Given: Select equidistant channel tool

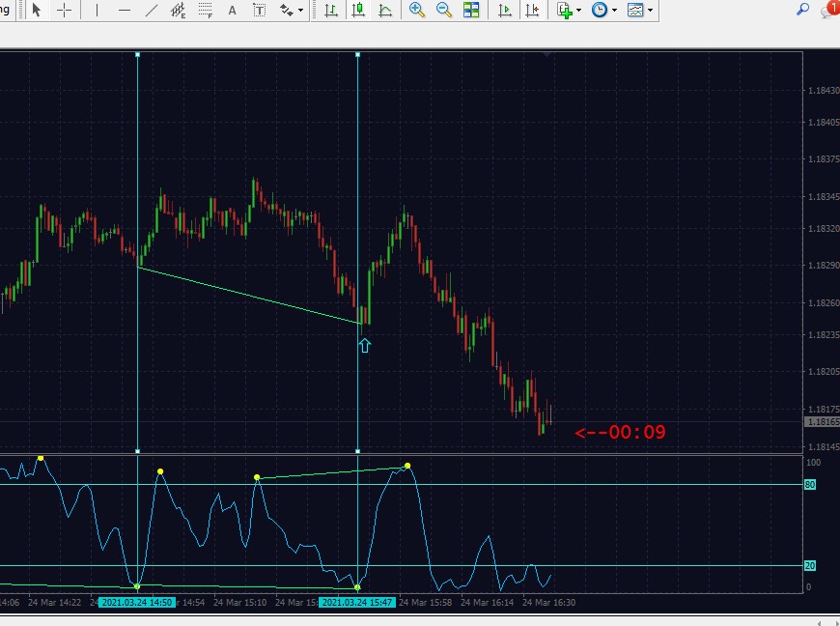Looking at the screenshot, I should coord(178,10).
